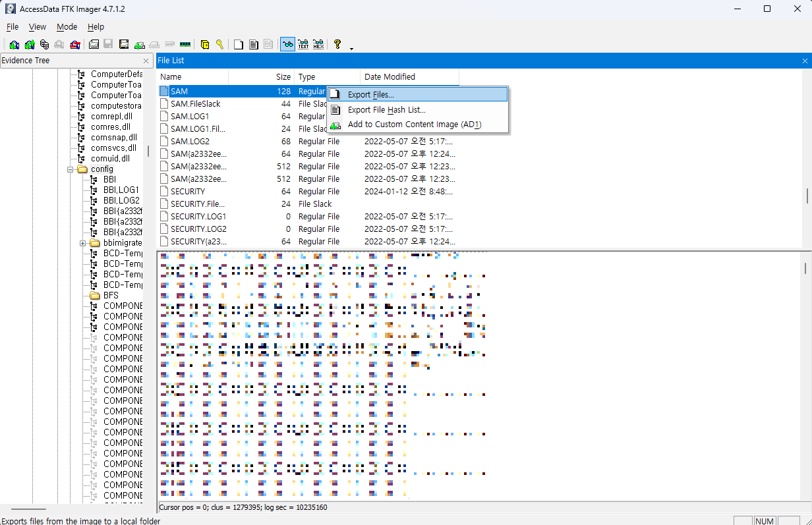Select SECURITY.LOG2 in file list
Screen dimensions: 812x525
tap(198, 229)
